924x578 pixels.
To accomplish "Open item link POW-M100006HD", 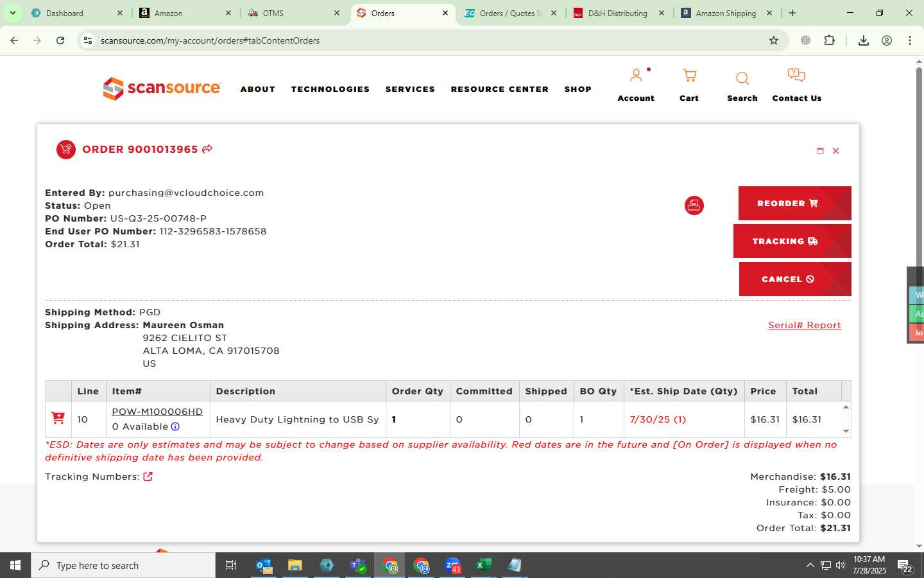I will tap(157, 412).
